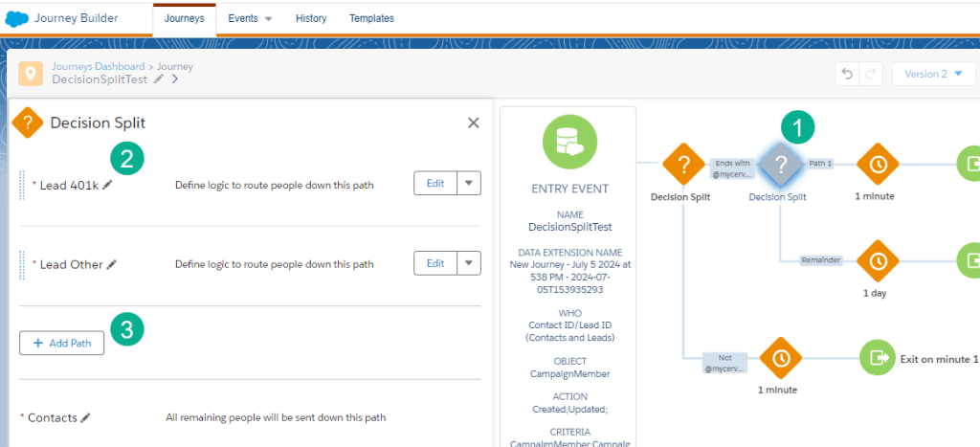Click the pencil icon beside Lead Other
The height and width of the screenshot is (447, 980).
(112, 264)
